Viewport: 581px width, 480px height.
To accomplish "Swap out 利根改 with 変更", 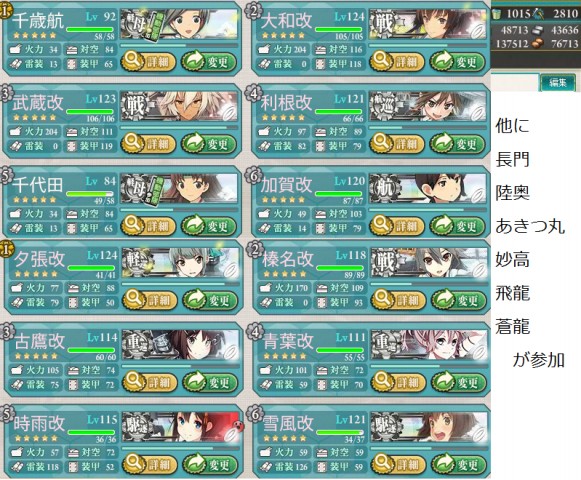I will click(x=458, y=144).
